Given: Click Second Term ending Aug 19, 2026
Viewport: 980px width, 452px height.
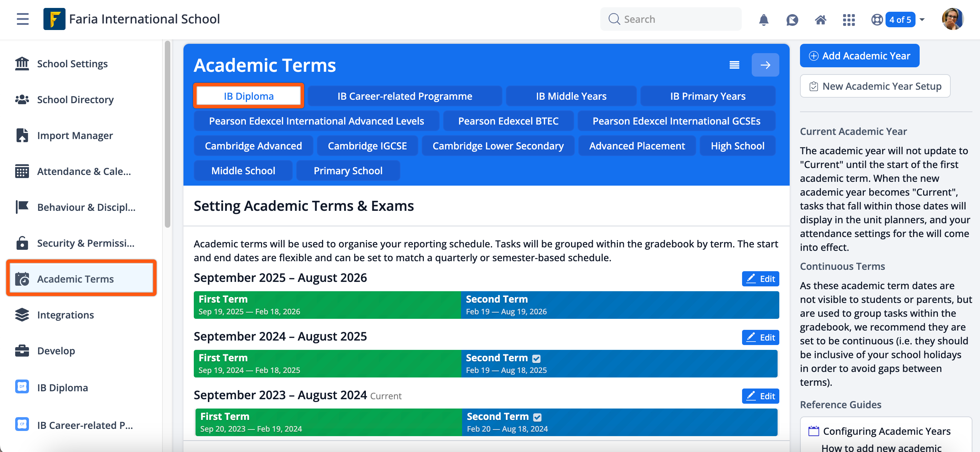Looking at the screenshot, I should pyautogui.click(x=620, y=305).
